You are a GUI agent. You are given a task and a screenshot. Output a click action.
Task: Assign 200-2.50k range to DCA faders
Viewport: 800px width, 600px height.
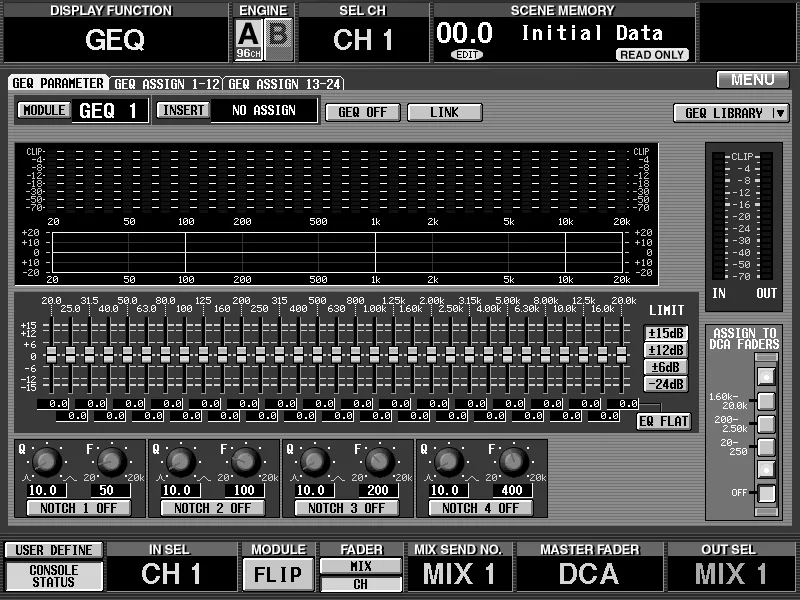point(766,424)
